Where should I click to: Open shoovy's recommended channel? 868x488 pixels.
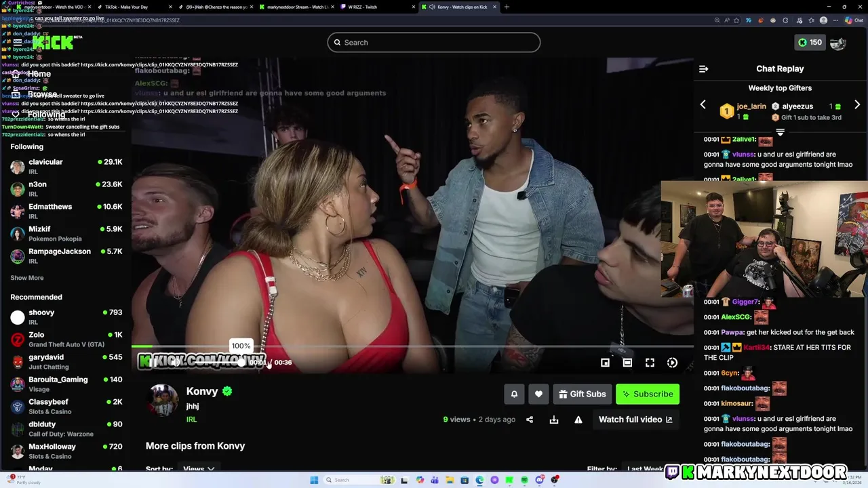[x=66, y=317]
